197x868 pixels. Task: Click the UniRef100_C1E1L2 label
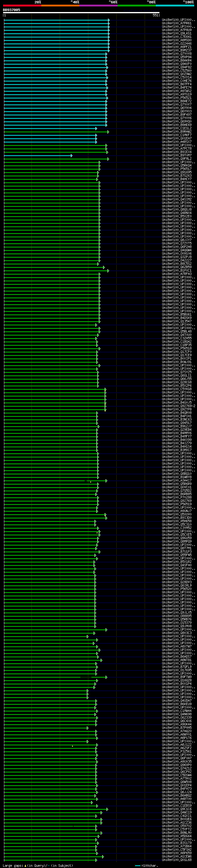click(x=177, y=128)
